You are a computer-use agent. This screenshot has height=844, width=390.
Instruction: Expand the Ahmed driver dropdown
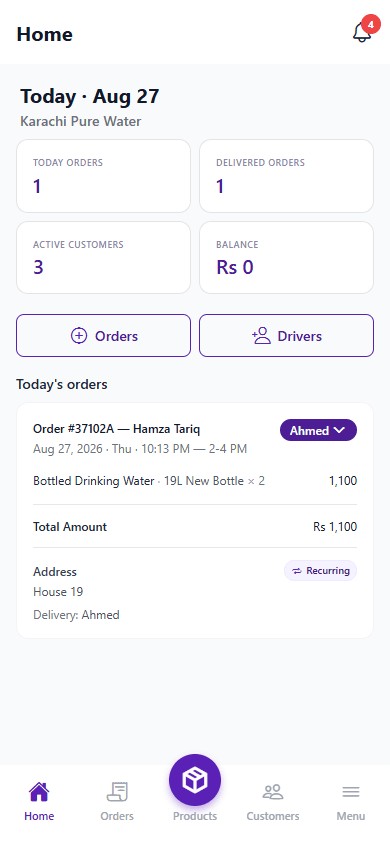click(x=318, y=430)
